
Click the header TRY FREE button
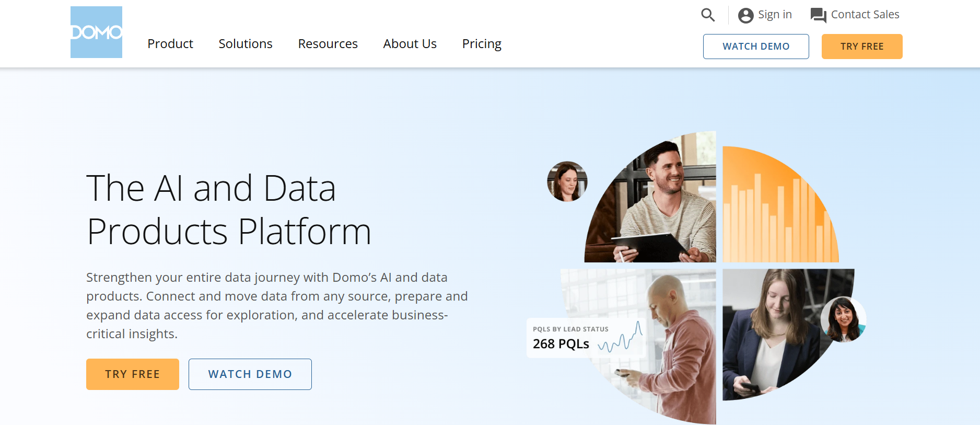(x=862, y=47)
